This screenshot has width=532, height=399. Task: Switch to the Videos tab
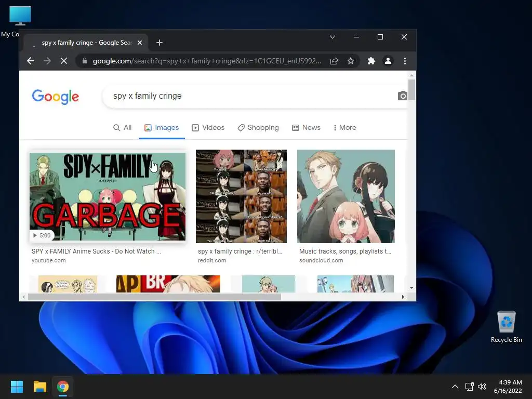tap(208, 128)
